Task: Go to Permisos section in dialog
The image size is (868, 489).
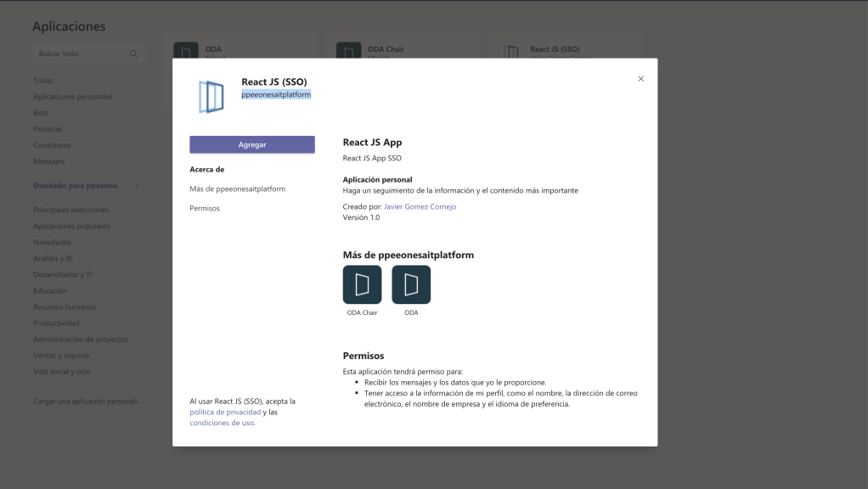Action: tap(205, 208)
